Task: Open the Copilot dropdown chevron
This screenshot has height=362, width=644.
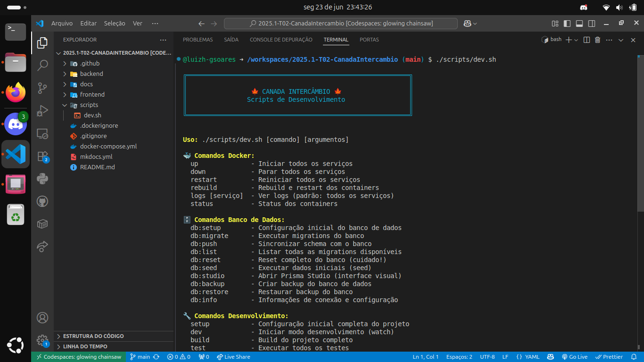Action: 475,24
